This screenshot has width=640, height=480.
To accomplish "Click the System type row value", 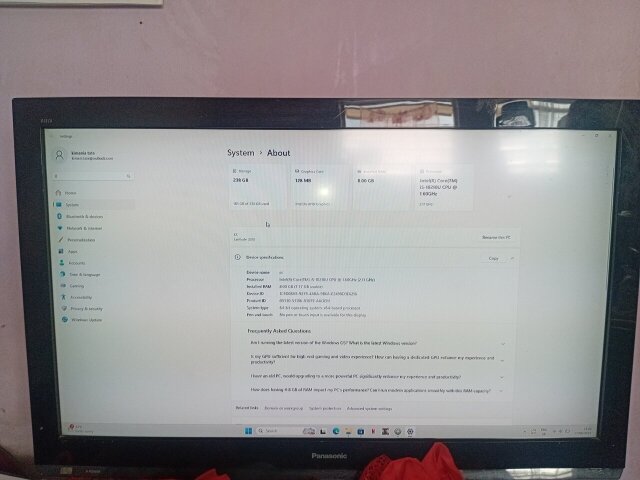I will (x=320, y=308).
